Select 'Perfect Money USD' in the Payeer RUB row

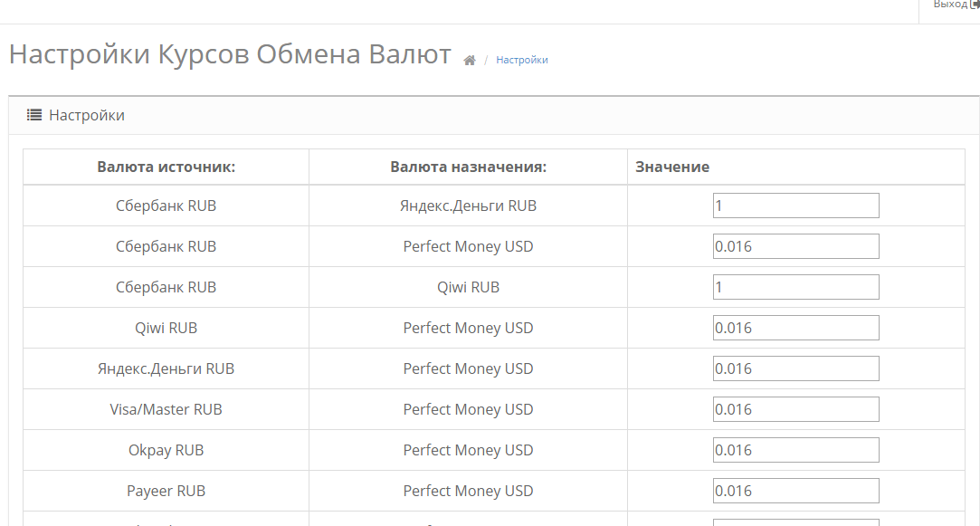tap(468, 491)
